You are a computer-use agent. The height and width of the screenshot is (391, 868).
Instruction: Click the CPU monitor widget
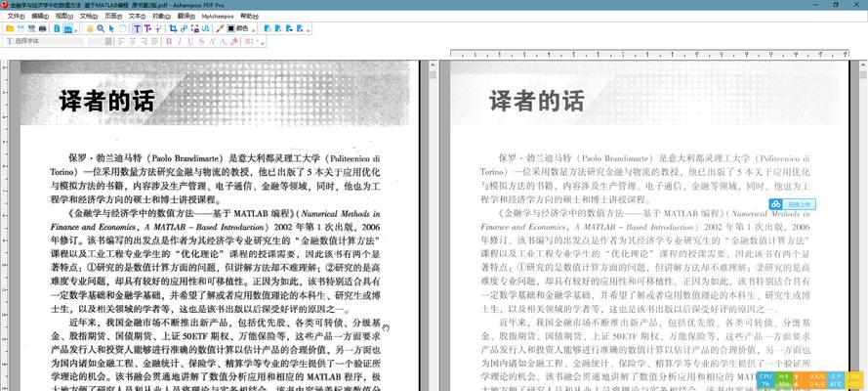766,380
